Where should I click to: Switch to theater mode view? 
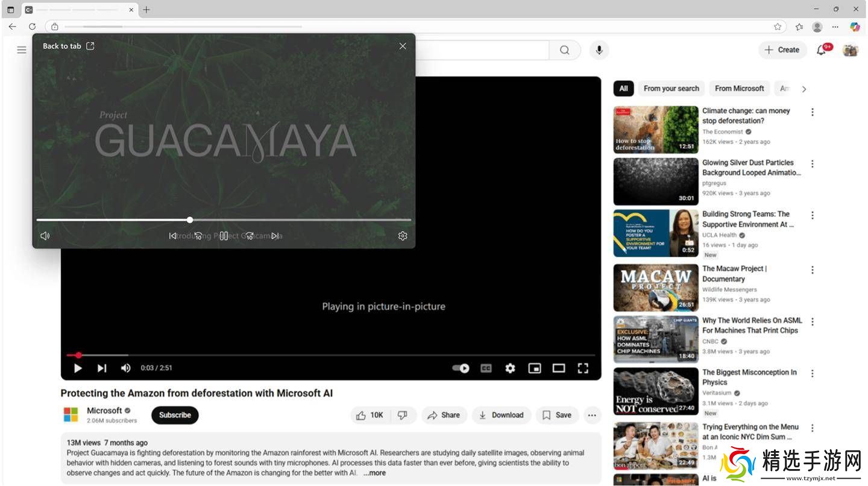pos(559,368)
